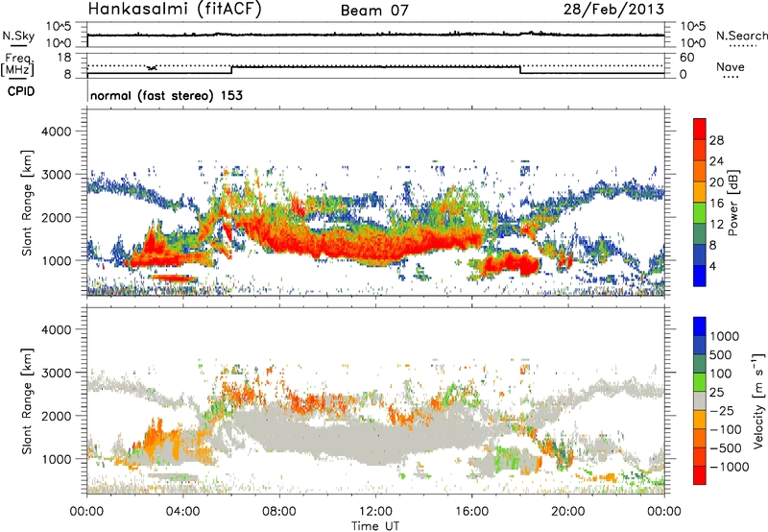Viewport: 768px width, 532px height.
Task: Click the 'Beam 07' label
Action: coord(374,11)
